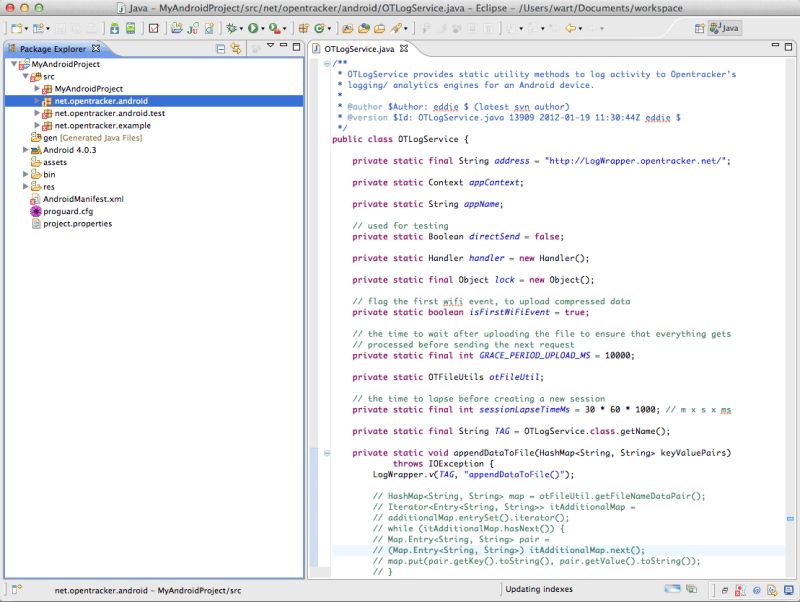Click the Debug toolbar icon
The width and height of the screenshot is (800, 602).
232,31
